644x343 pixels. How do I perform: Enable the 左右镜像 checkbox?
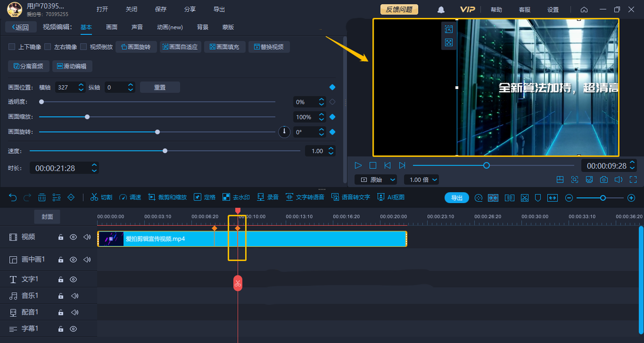[x=48, y=47]
